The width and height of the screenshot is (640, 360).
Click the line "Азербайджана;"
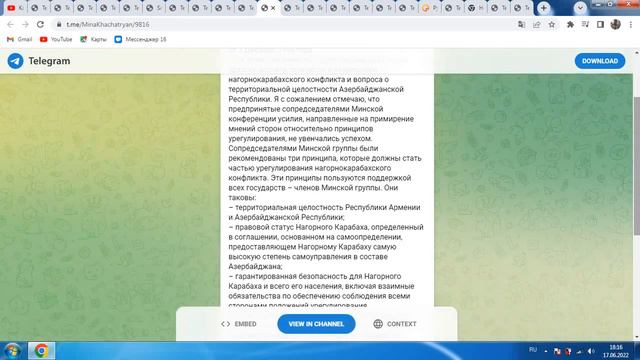[x=256, y=267]
